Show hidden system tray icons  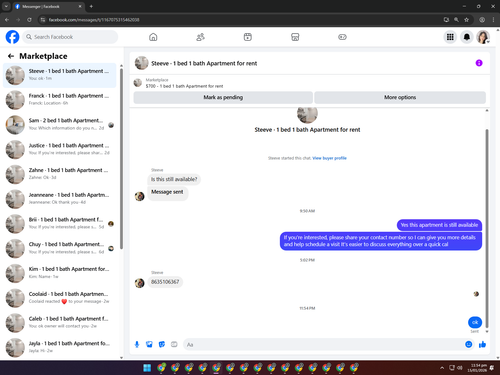coord(442,368)
